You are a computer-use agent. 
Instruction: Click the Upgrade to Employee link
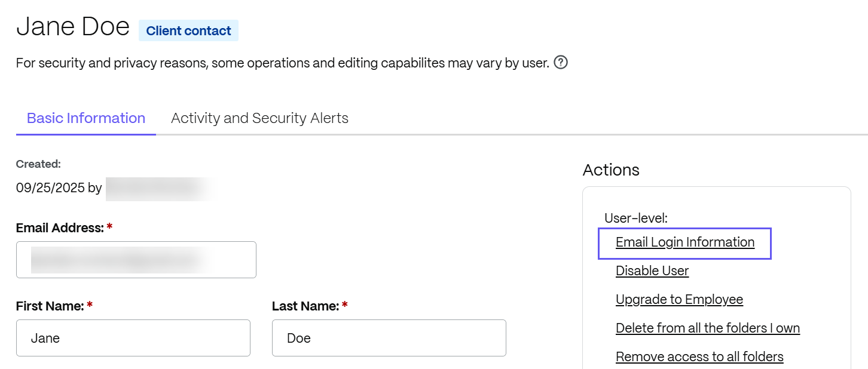679,300
